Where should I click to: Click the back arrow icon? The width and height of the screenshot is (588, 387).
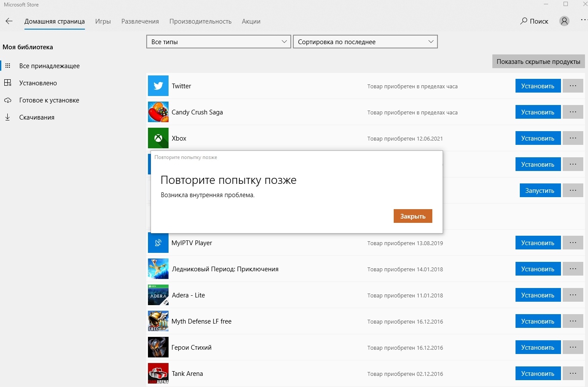(9, 21)
